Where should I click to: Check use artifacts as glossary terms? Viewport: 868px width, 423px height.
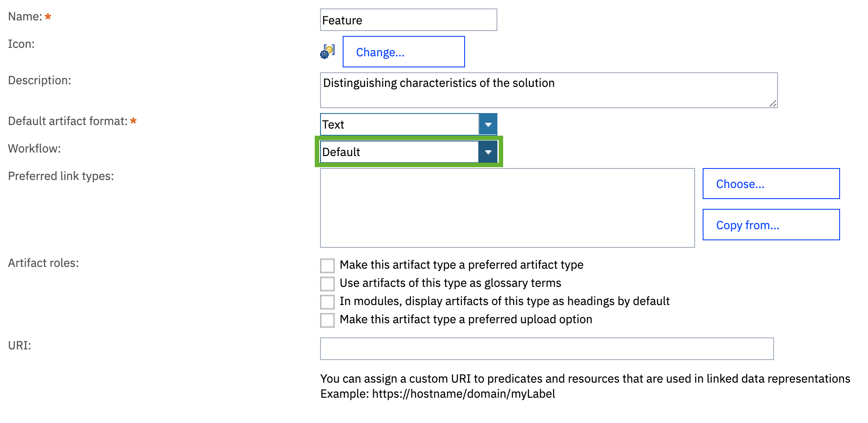pos(328,284)
